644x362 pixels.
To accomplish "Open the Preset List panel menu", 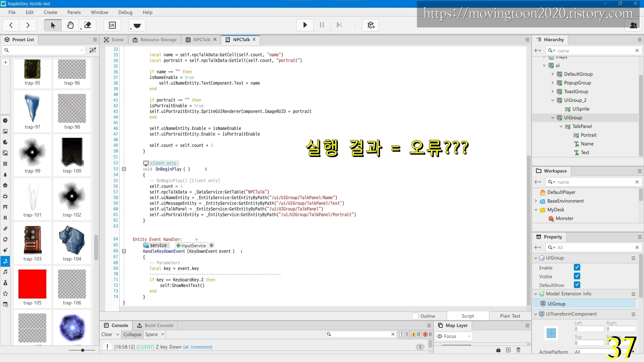I will click(x=95, y=40).
